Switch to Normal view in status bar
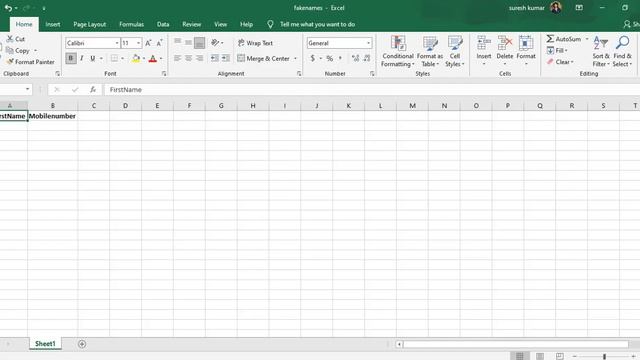The image size is (640, 360). (520, 356)
